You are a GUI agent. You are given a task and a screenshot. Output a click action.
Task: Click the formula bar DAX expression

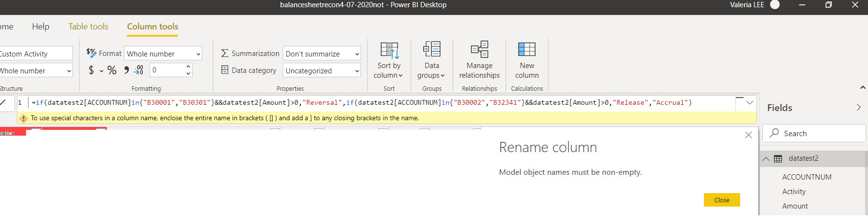coord(362,102)
